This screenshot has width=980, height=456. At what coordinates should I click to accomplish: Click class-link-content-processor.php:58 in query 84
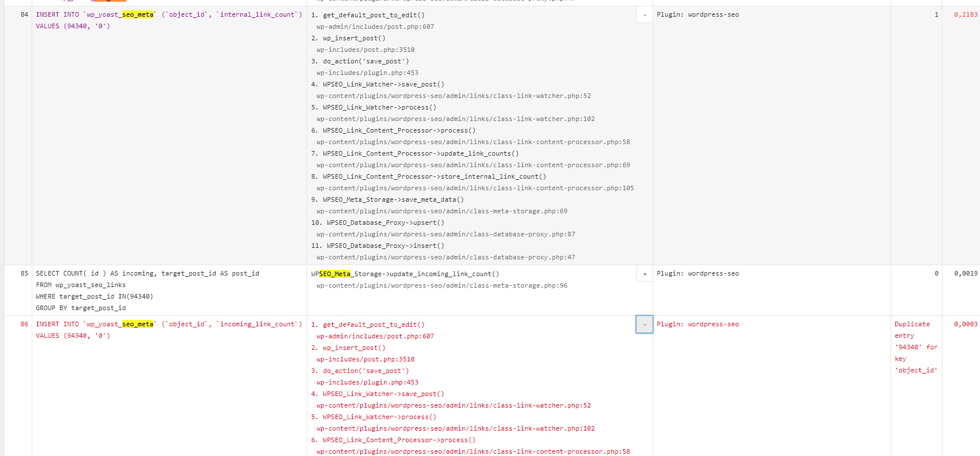pyautogui.click(x=473, y=142)
